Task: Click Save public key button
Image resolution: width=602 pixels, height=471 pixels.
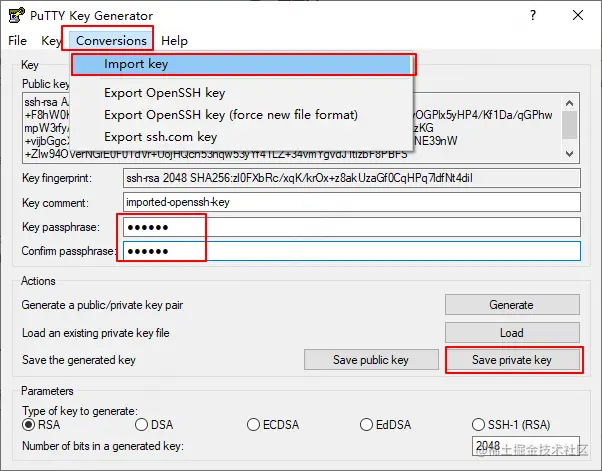Action: [x=371, y=360]
